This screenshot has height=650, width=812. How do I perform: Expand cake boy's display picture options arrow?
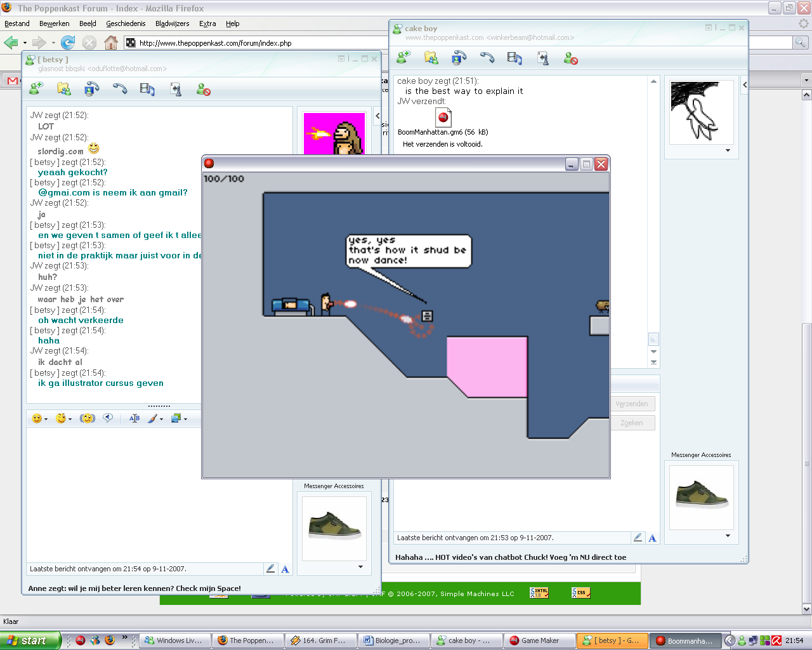point(728,151)
